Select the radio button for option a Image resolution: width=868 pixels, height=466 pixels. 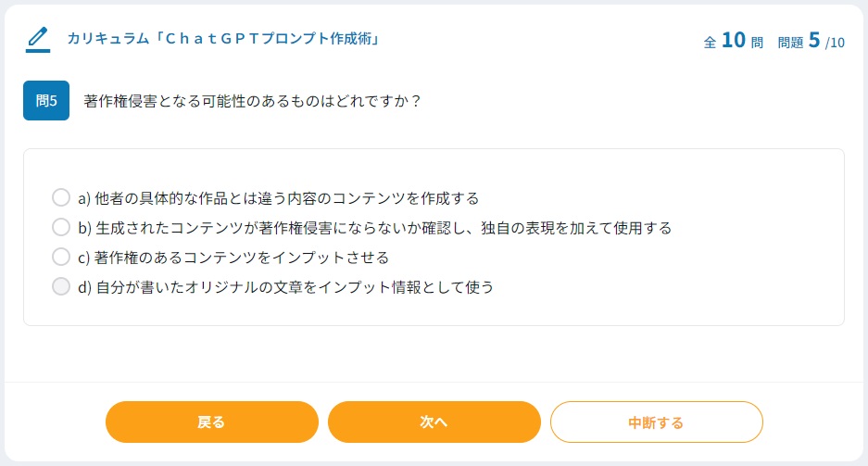pos(61,197)
